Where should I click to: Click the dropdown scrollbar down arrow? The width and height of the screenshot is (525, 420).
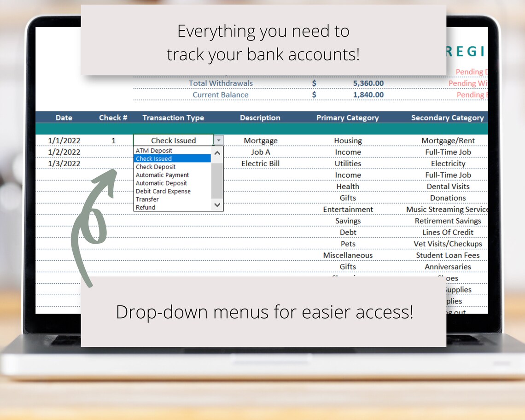click(x=216, y=204)
